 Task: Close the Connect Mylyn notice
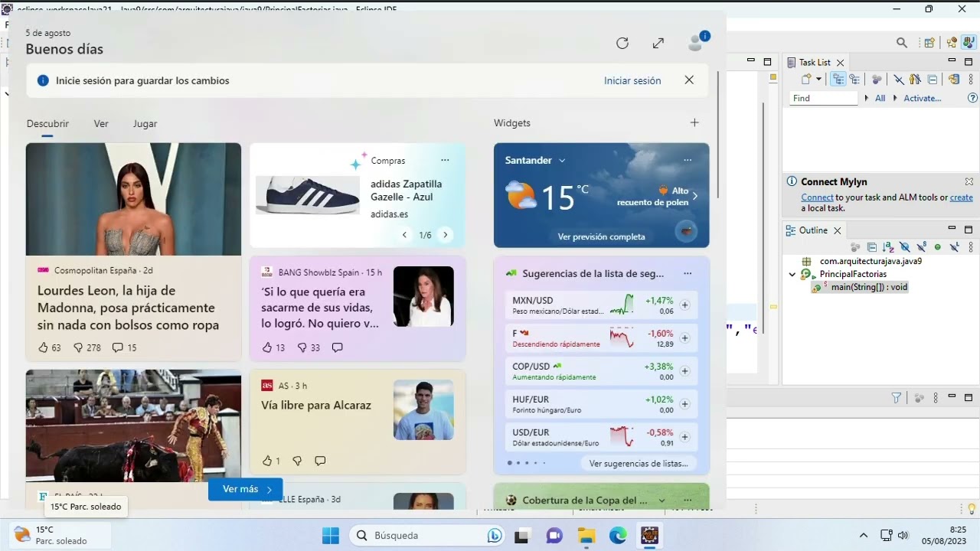[x=969, y=182]
